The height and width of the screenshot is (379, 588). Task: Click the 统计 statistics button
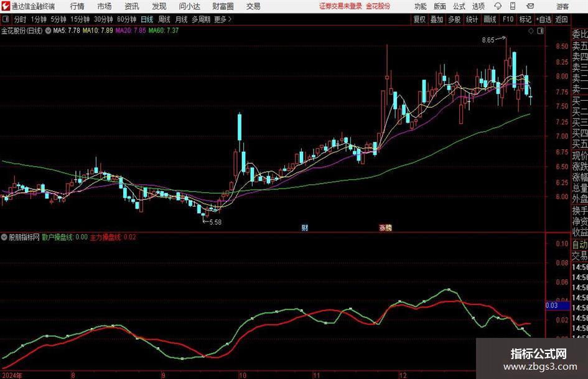pos(472,19)
